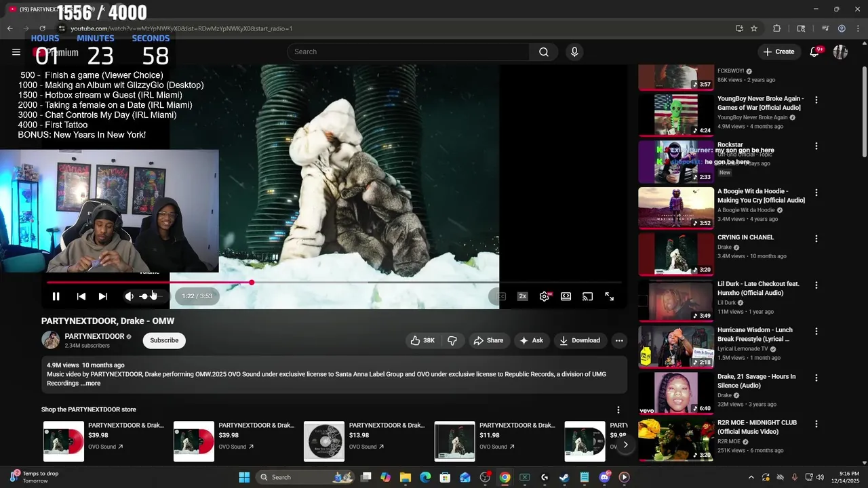Focus the YouTube search box
The height and width of the screenshot is (488, 868).
(408, 52)
